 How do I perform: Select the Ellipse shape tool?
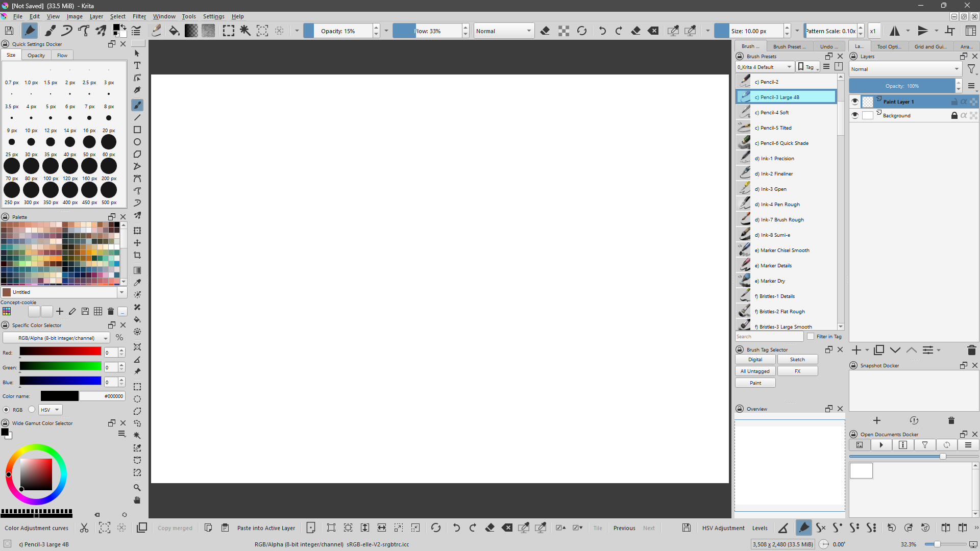(137, 142)
